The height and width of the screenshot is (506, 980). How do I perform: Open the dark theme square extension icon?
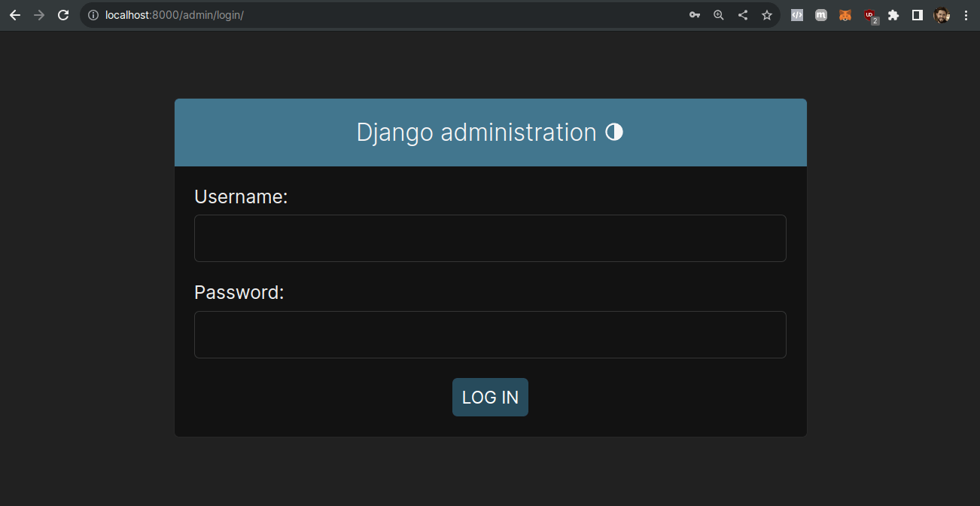point(918,14)
